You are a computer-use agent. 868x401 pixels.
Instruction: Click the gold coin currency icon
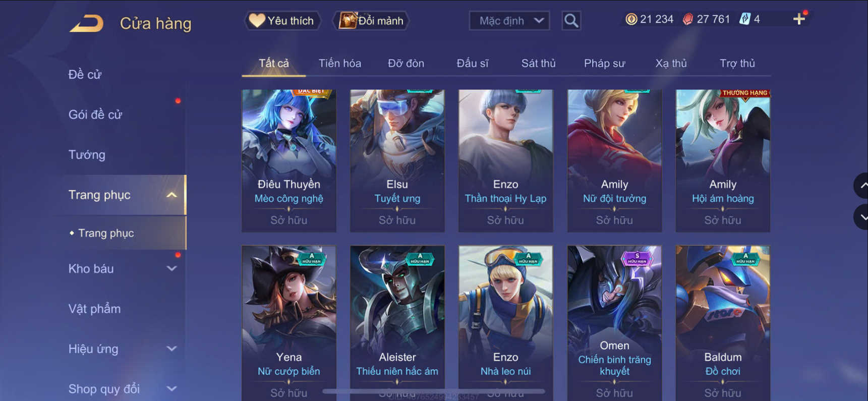[631, 19]
